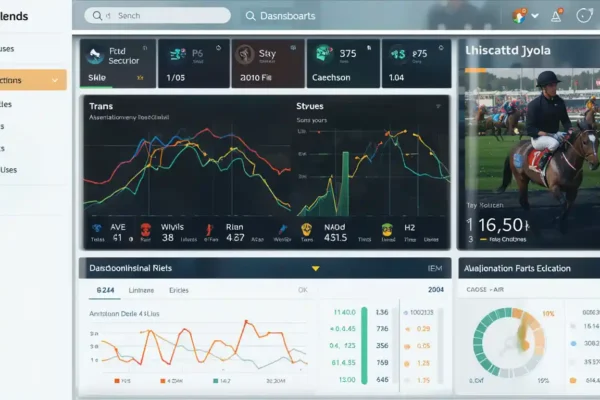Click the red Wlvils icon in stats row

(x=146, y=228)
